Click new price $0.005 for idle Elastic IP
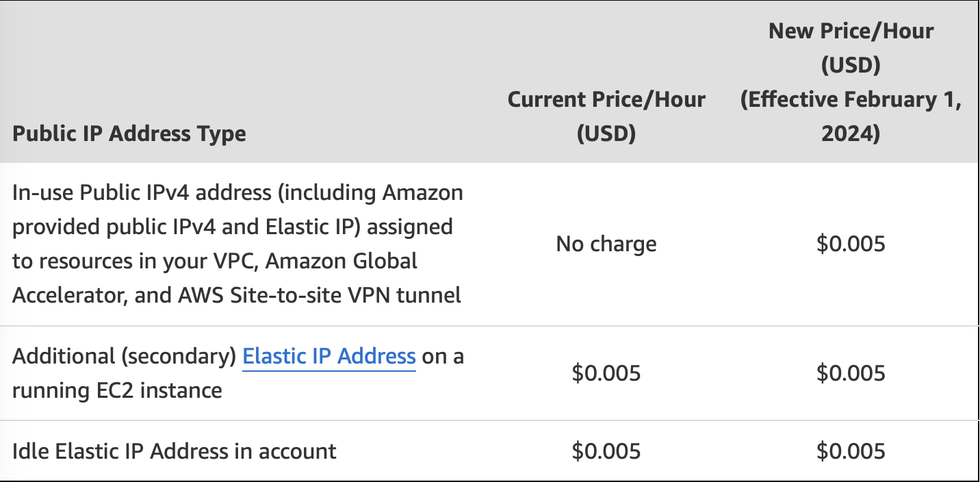Image resolution: width=980 pixels, height=482 pixels. [x=851, y=451]
